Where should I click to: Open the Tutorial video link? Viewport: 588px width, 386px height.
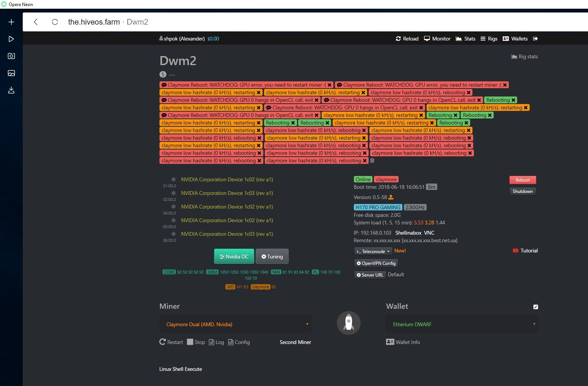(525, 251)
